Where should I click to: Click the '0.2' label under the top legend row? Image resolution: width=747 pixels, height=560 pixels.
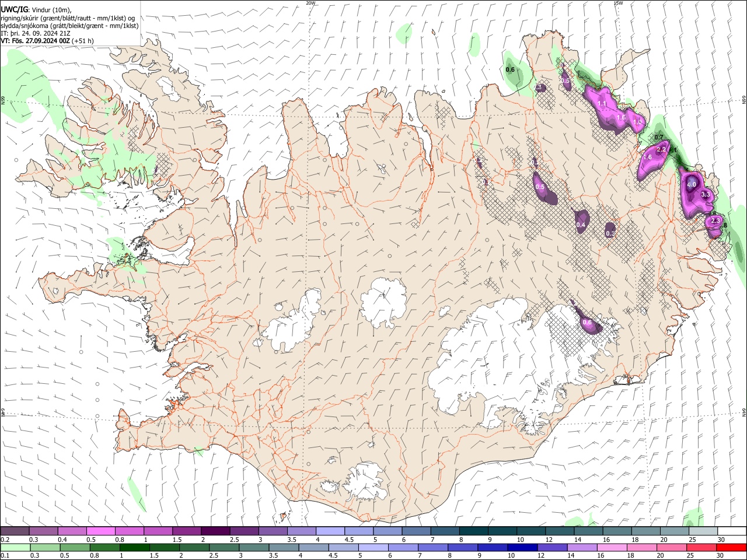5,540
